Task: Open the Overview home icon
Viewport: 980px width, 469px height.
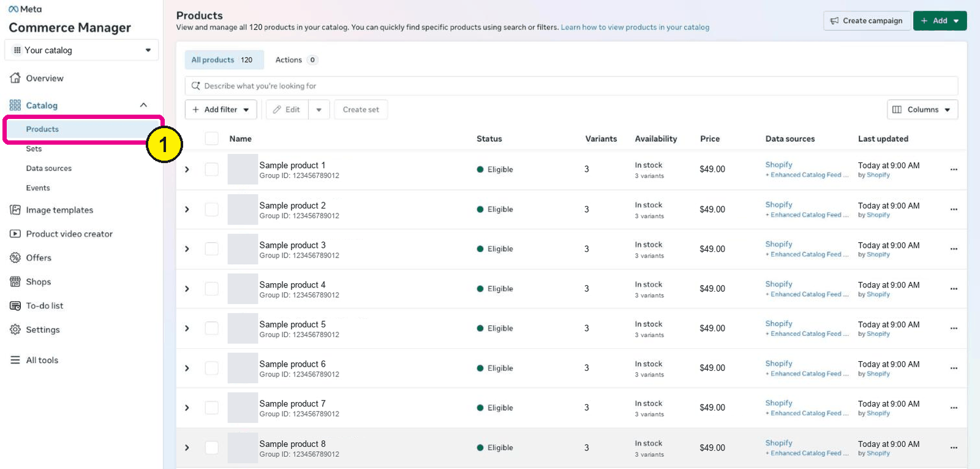Action: pos(15,78)
